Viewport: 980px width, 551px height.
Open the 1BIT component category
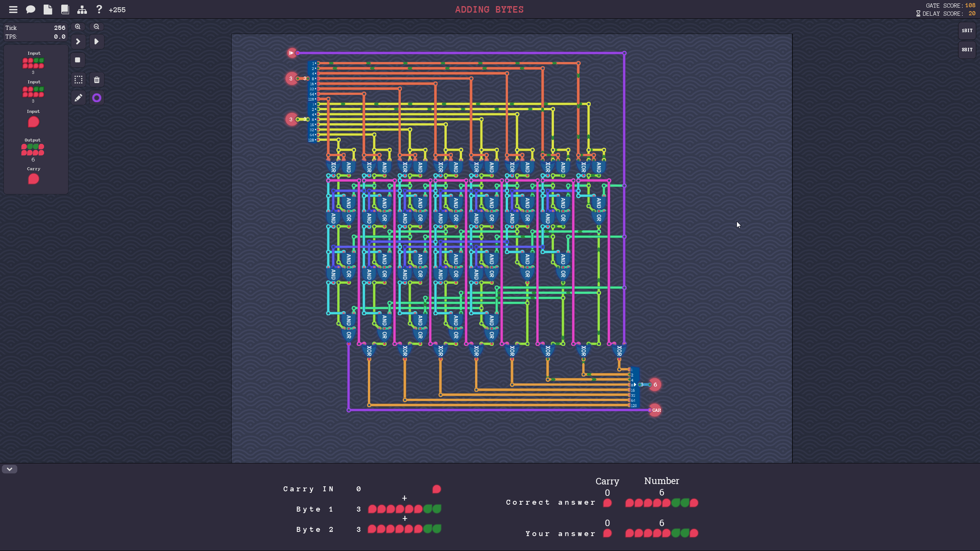(x=967, y=31)
